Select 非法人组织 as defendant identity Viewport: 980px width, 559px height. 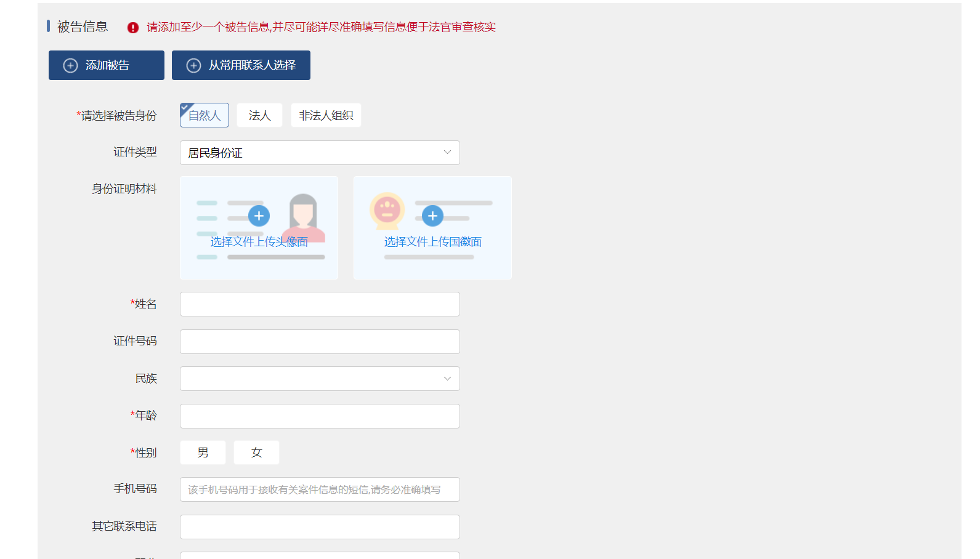[326, 115]
